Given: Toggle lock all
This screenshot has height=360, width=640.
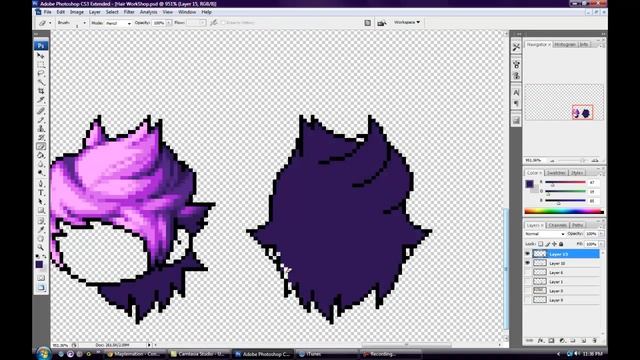Looking at the screenshot, I should [561, 244].
